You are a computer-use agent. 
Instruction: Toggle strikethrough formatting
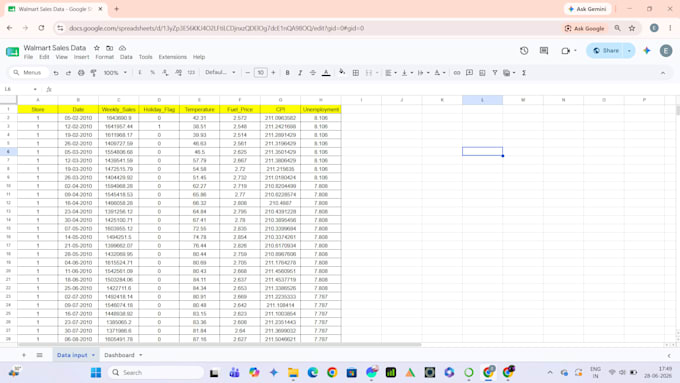click(313, 73)
